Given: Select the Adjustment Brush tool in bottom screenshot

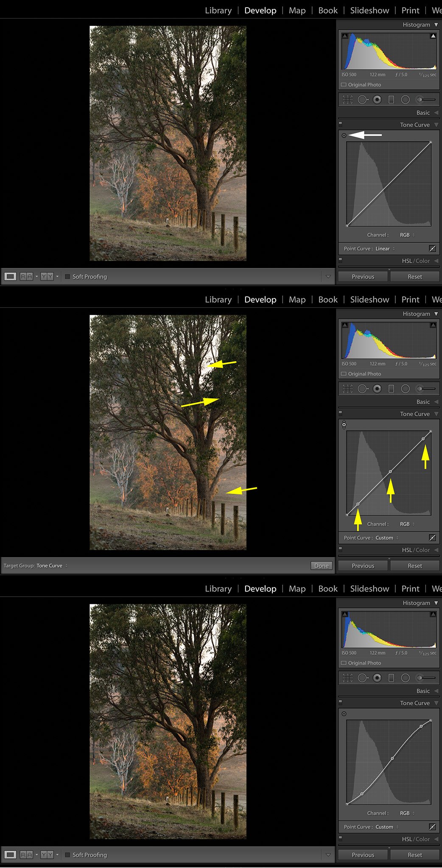Looking at the screenshot, I should 425,678.
